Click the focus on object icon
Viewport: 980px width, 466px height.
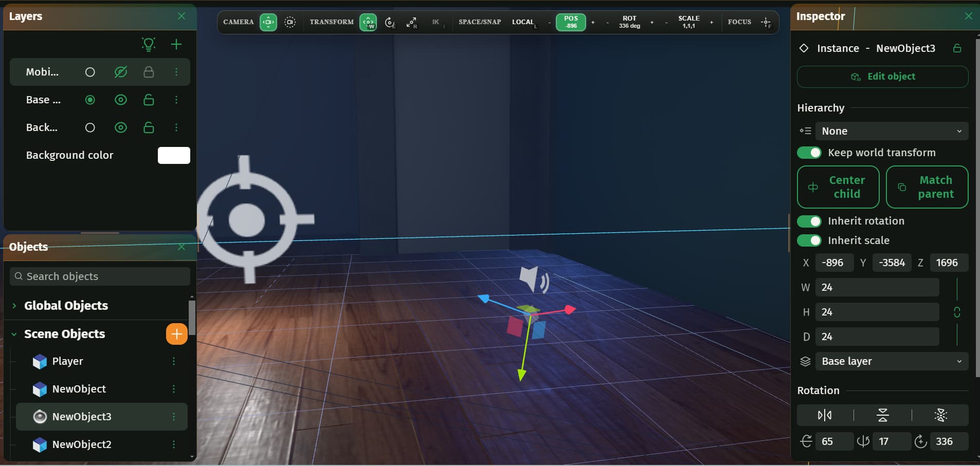pos(766,22)
